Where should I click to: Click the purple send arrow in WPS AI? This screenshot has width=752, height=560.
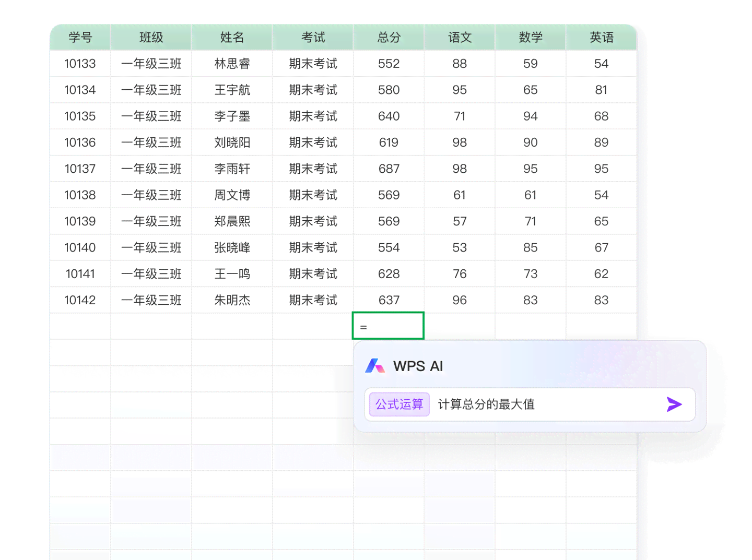[x=674, y=404]
